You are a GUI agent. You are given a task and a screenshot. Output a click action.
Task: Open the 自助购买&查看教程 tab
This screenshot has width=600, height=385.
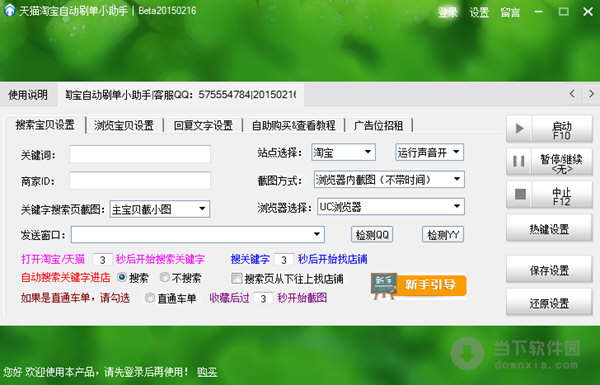[293, 125]
